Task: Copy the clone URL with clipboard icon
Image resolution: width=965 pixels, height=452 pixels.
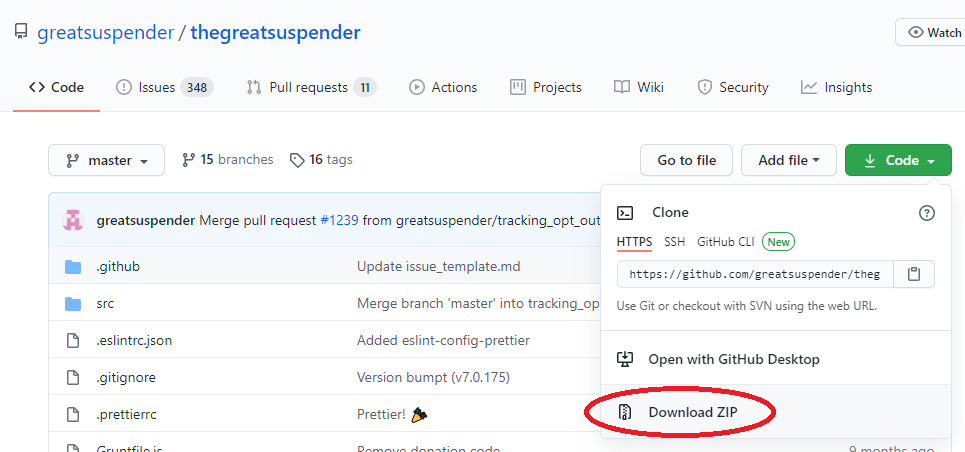Action: coord(914,274)
